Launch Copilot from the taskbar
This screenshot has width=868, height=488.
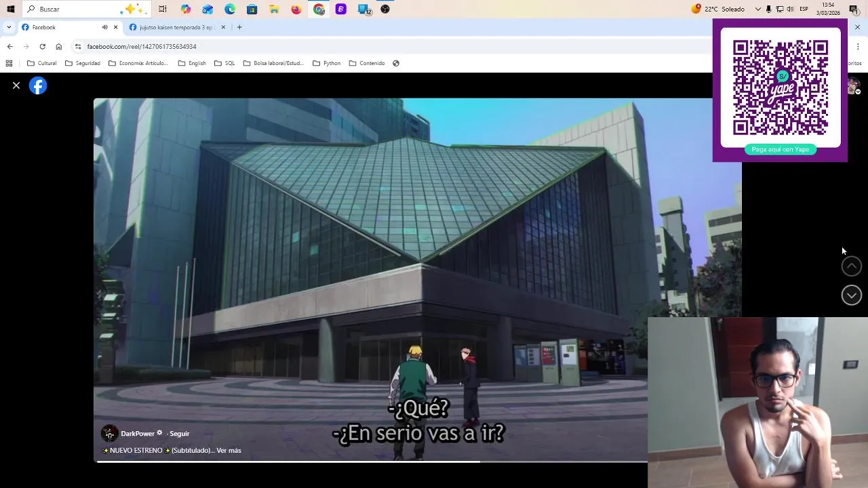pos(186,9)
